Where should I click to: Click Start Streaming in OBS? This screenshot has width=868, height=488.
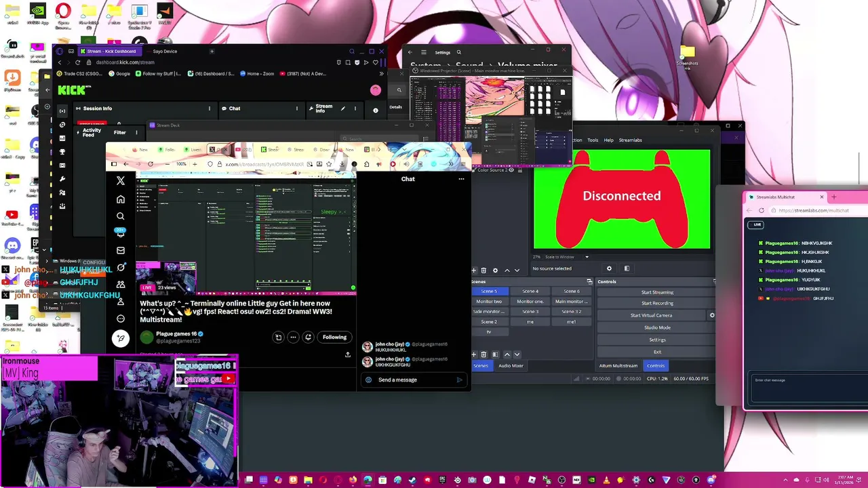(657, 292)
